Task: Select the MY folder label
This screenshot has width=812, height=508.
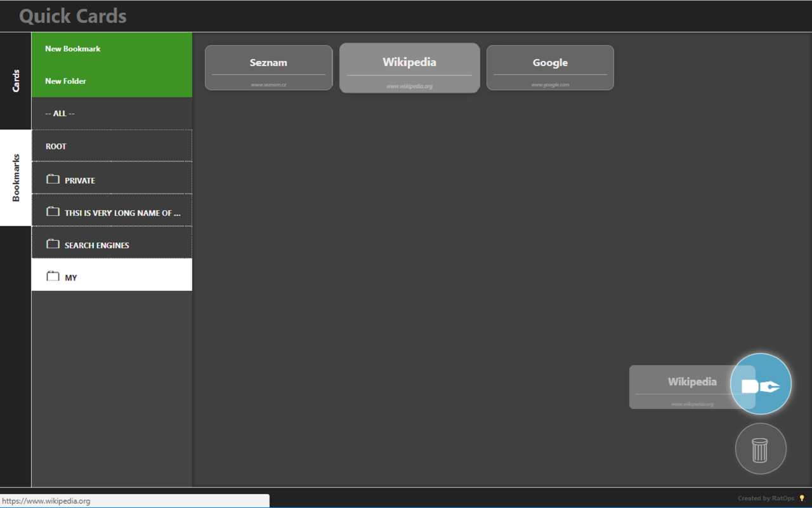Action: (x=71, y=277)
